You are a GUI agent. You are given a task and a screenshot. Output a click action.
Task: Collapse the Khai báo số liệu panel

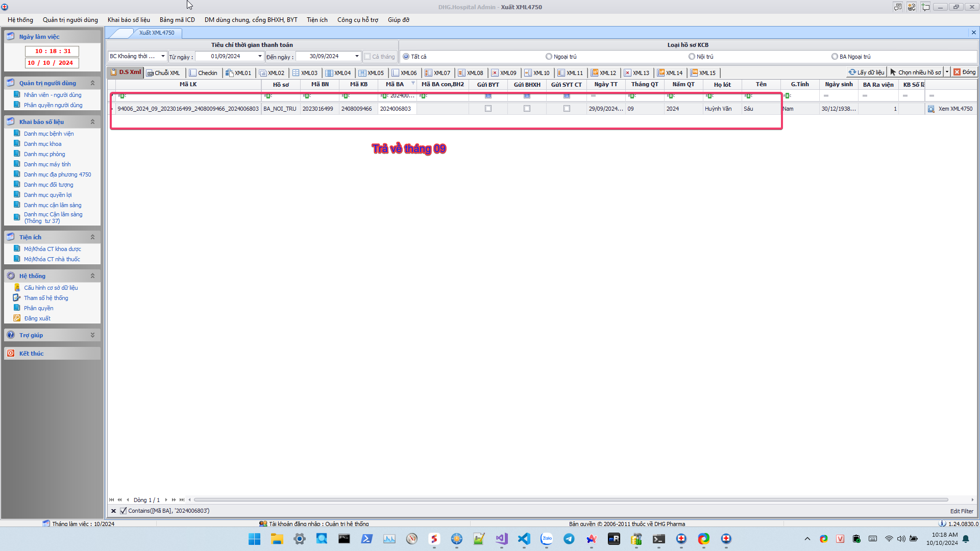point(92,122)
